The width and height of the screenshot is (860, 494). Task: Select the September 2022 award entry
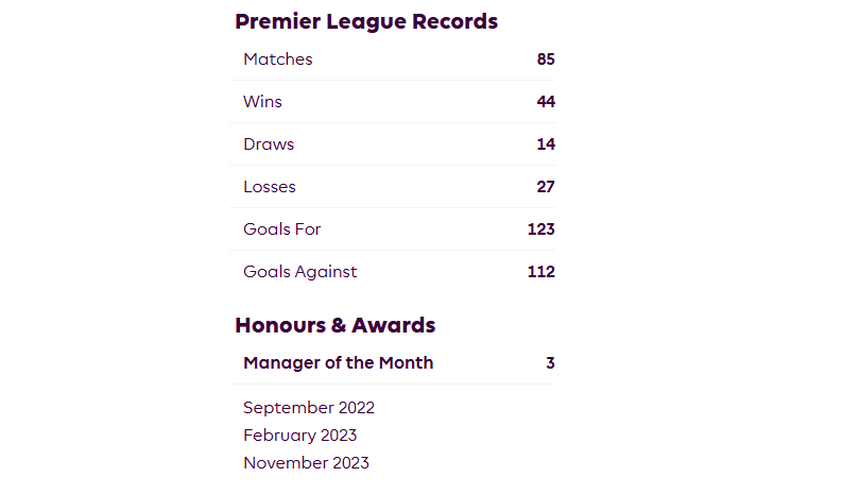309,408
